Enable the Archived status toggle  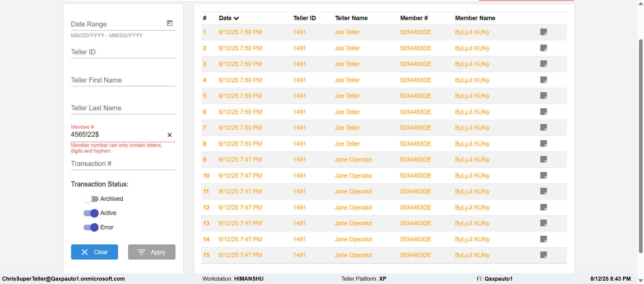[x=91, y=199]
